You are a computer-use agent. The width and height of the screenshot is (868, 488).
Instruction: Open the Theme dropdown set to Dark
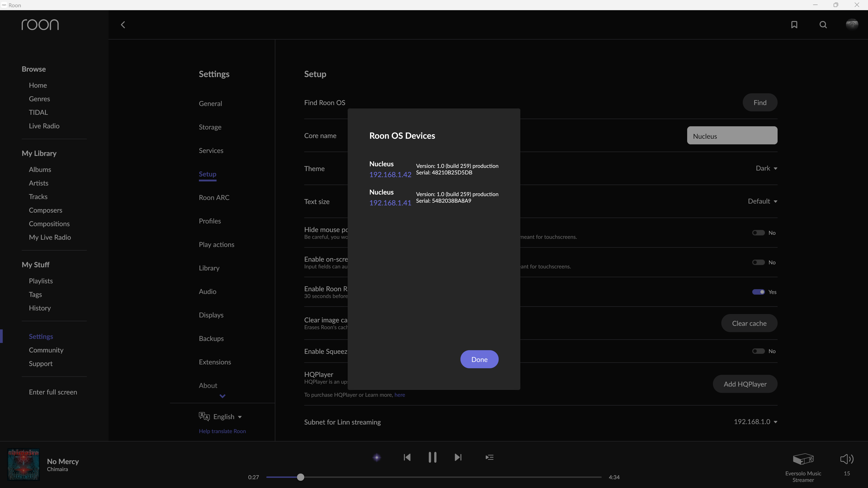pyautogui.click(x=766, y=168)
